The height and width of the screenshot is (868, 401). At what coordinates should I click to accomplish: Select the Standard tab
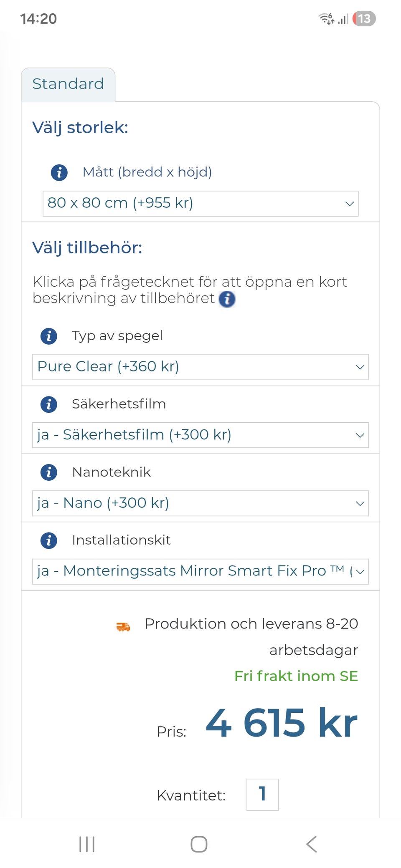click(x=68, y=84)
